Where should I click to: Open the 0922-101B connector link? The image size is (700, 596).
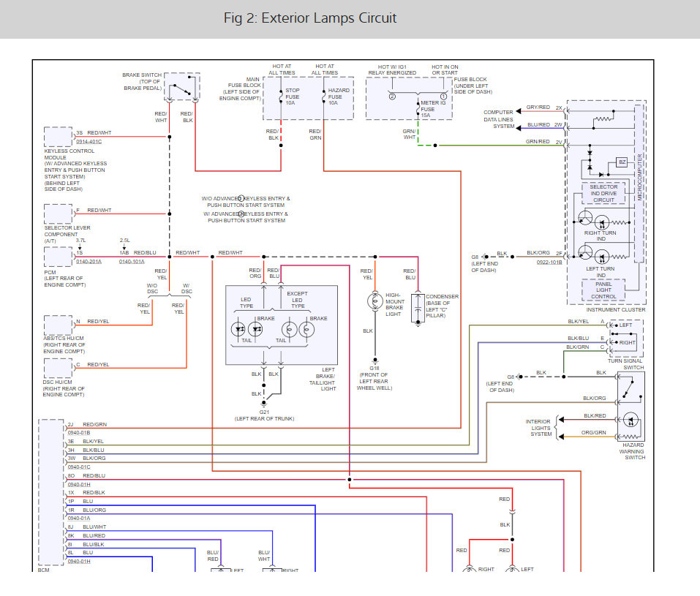click(x=549, y=262)
